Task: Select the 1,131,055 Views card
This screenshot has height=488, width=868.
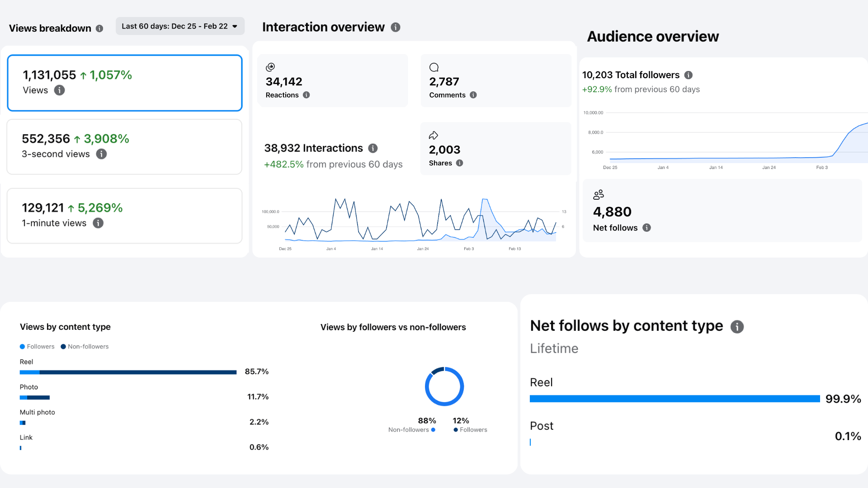Action: (x=125, y=83)
